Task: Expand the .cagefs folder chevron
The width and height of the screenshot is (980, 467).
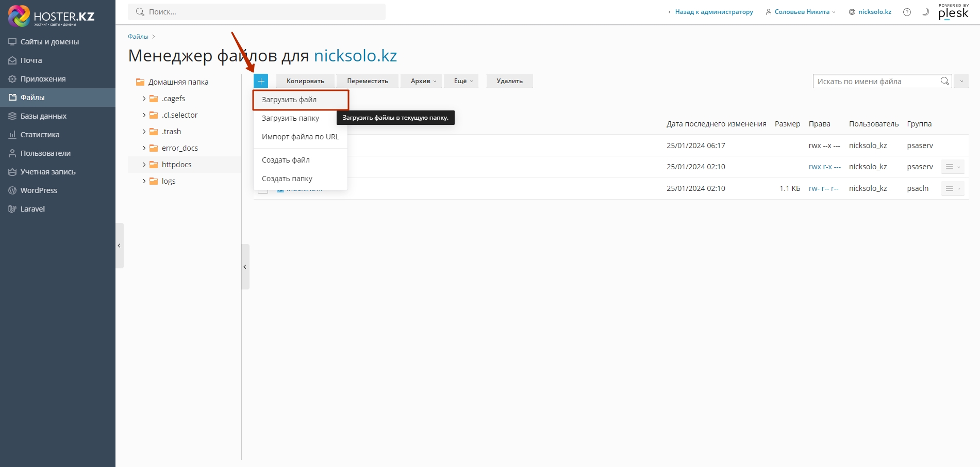Action: click(x=144, y=99)
